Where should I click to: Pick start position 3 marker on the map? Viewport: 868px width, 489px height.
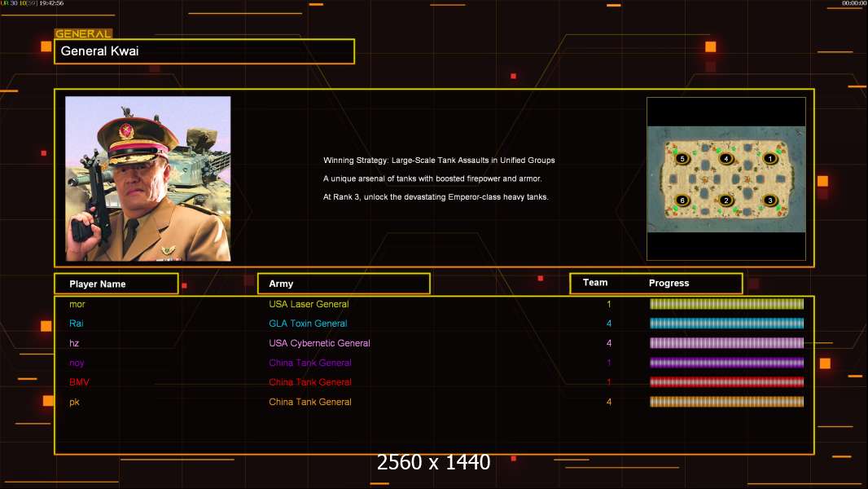[769, 200]
